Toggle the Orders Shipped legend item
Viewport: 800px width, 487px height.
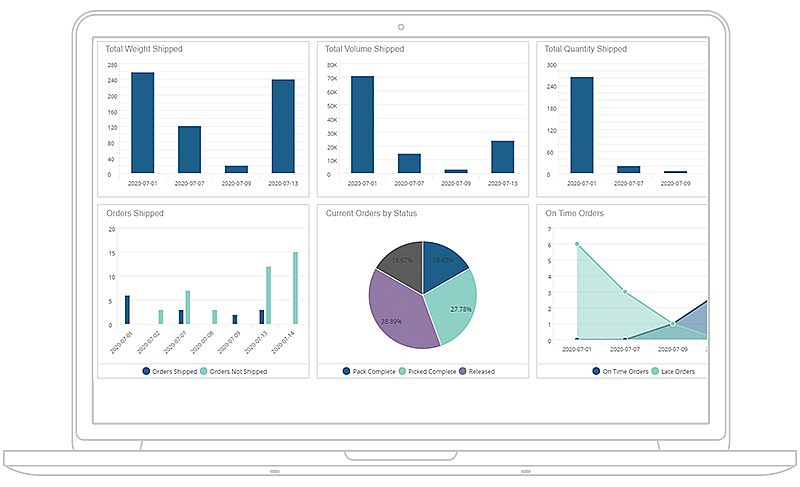tap(172, 371)
